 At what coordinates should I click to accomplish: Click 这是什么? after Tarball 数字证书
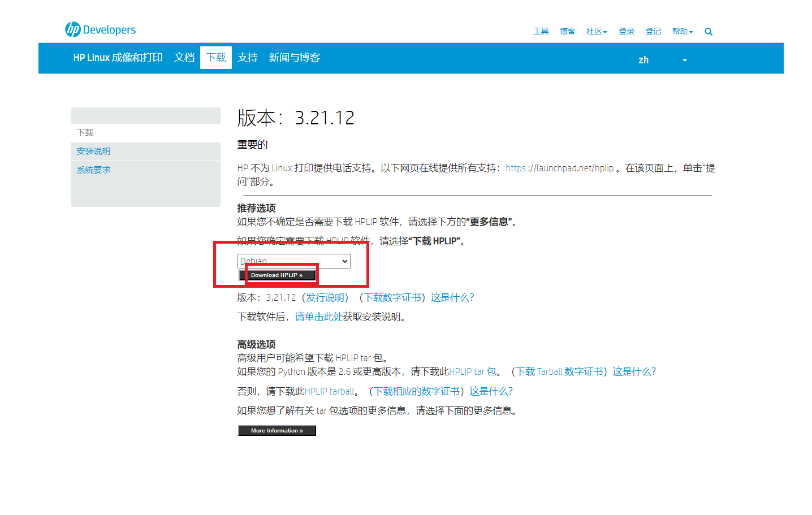(x=634, y=371)
